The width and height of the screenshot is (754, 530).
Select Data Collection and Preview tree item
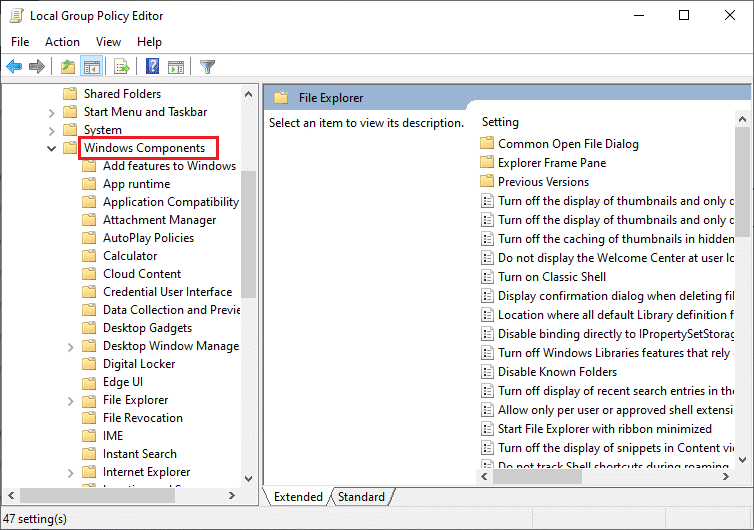click(171, 310)
